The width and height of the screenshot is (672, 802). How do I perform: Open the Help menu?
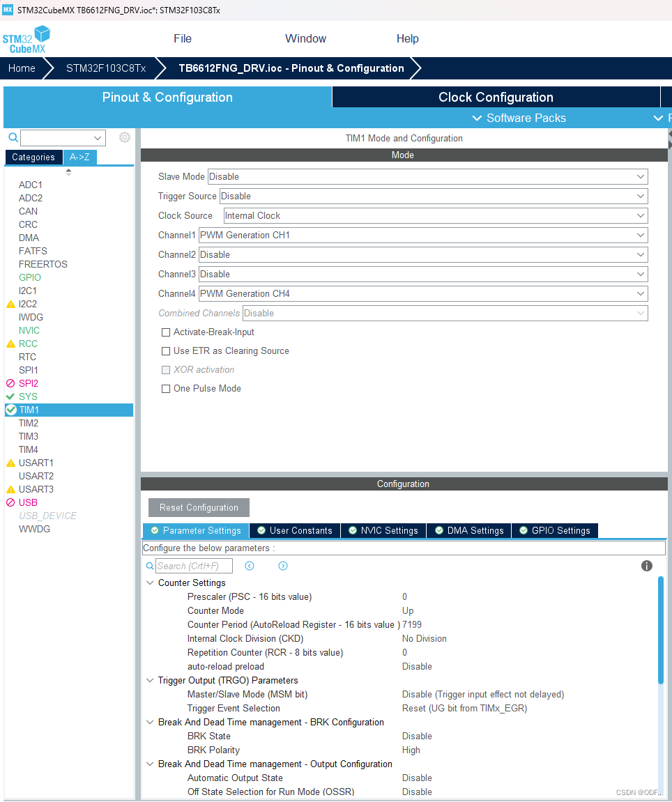pyautogui.click(x=407, y=38)
